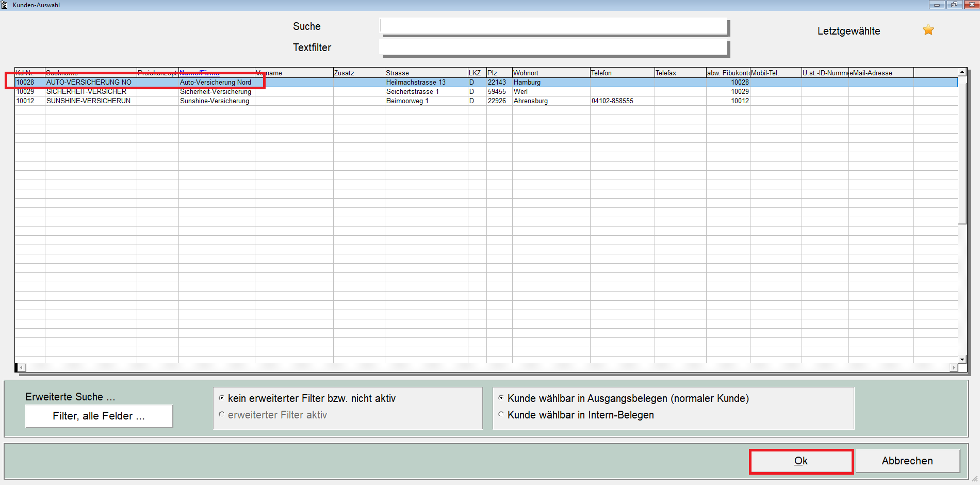This screenshot has height=485, width=980.
Task: Select 'Kunde wählbar in Intern-Belegen'
Action: click(576, 415)
